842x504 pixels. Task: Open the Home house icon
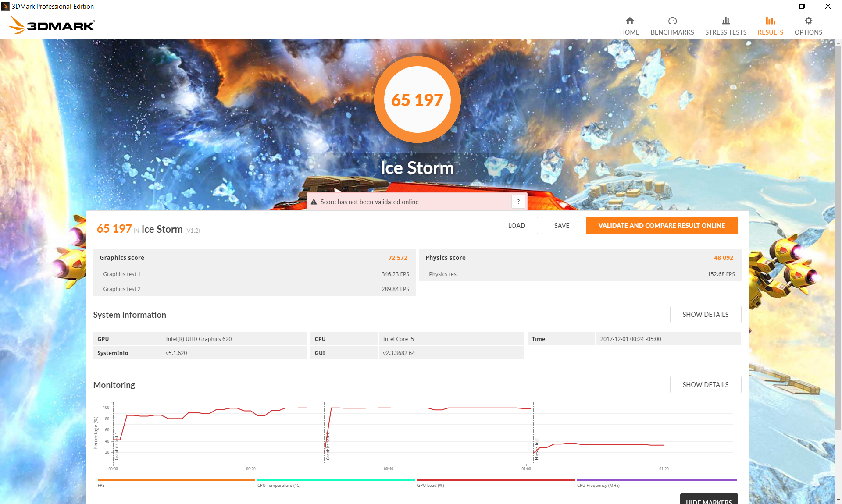coord(629,21)
